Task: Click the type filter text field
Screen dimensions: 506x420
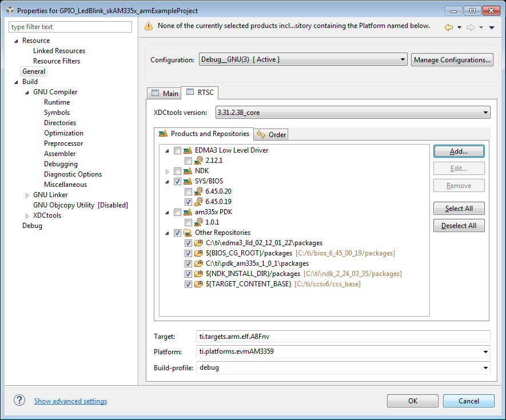Action: [70, 27]
